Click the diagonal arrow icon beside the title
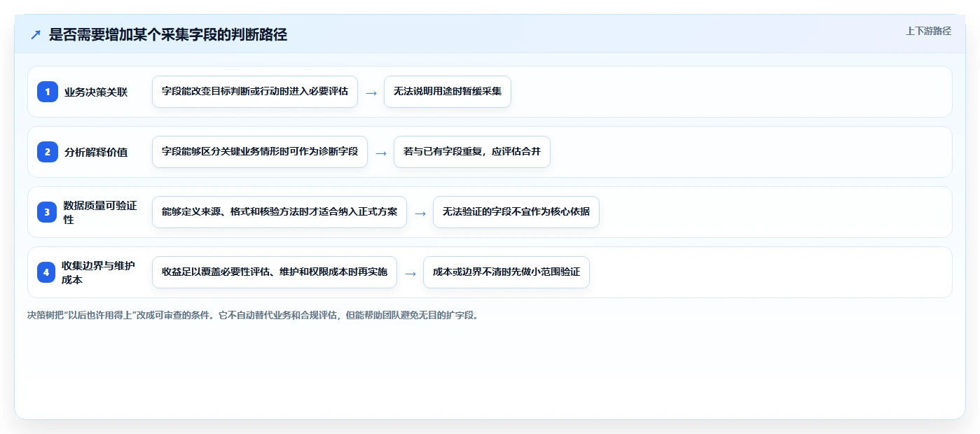Viewport: 980px width, 434px height. (x=36, y=35)
